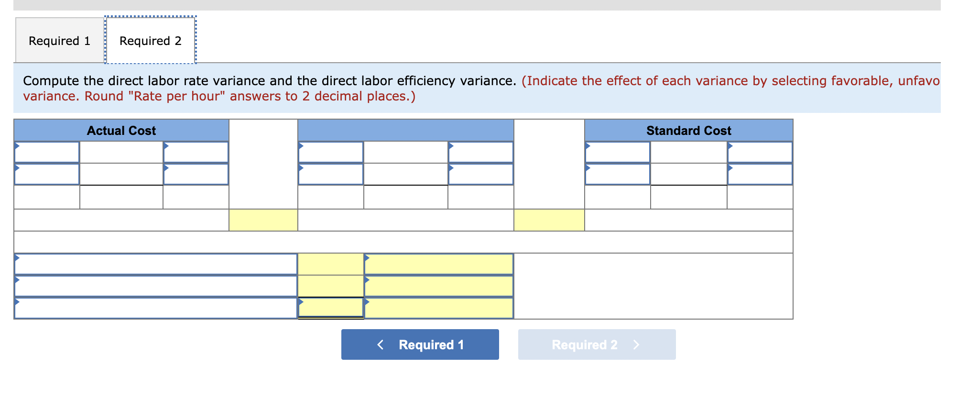This screenshot has width=980, height=399.
Task: Open the first dropdown in the middle column
Action: [330, 152]
